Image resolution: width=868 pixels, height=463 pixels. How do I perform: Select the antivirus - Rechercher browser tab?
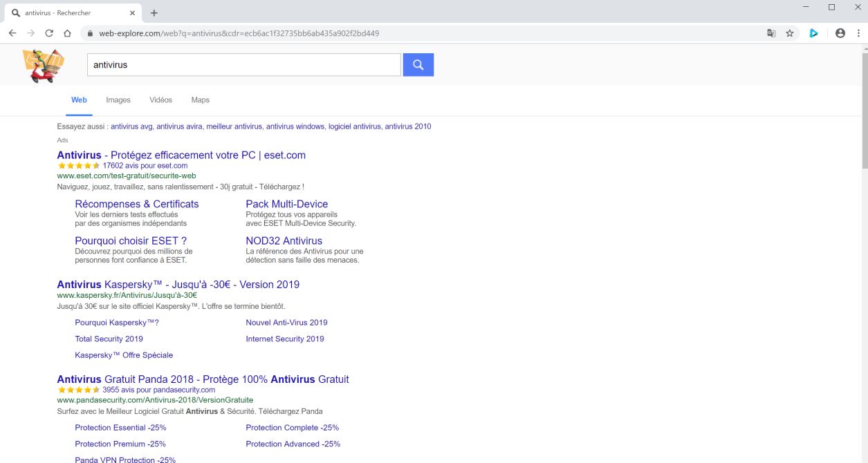pyautogui.click(x=73, y=13)
